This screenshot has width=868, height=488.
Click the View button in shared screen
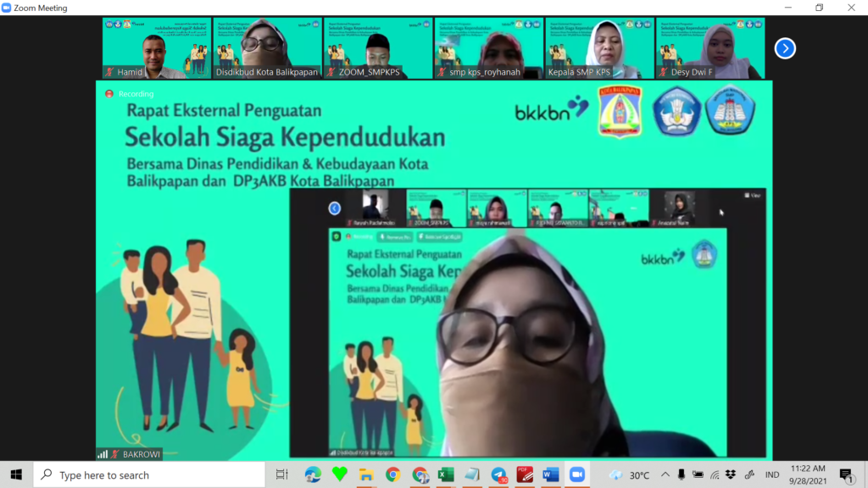[x=753, y=196]
